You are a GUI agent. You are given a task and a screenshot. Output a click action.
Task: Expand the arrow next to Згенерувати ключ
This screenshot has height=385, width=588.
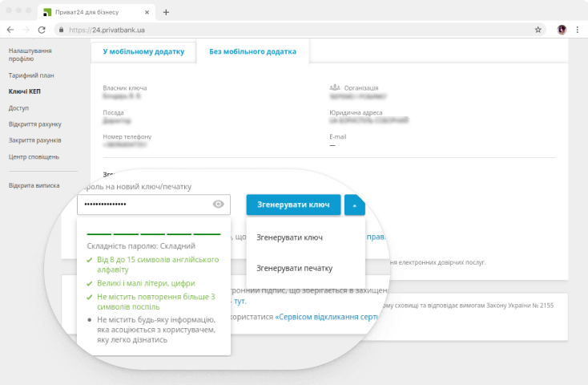[x=354, y=205]
